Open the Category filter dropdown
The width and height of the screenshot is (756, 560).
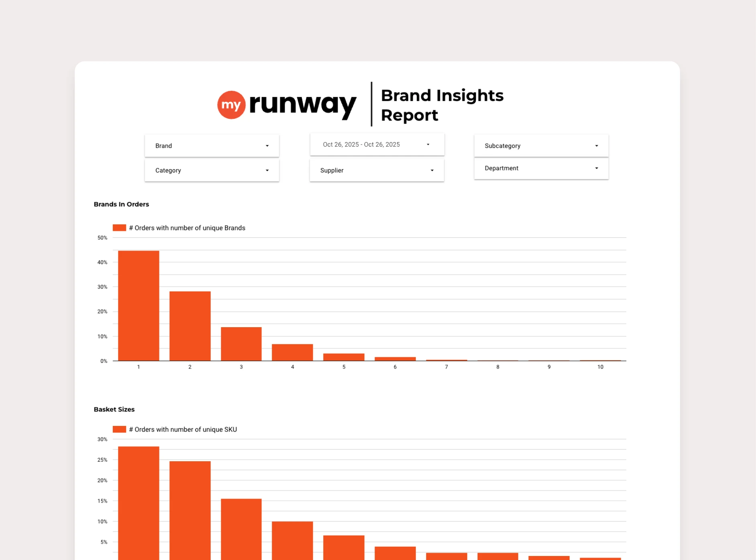(x=212, y=171)
